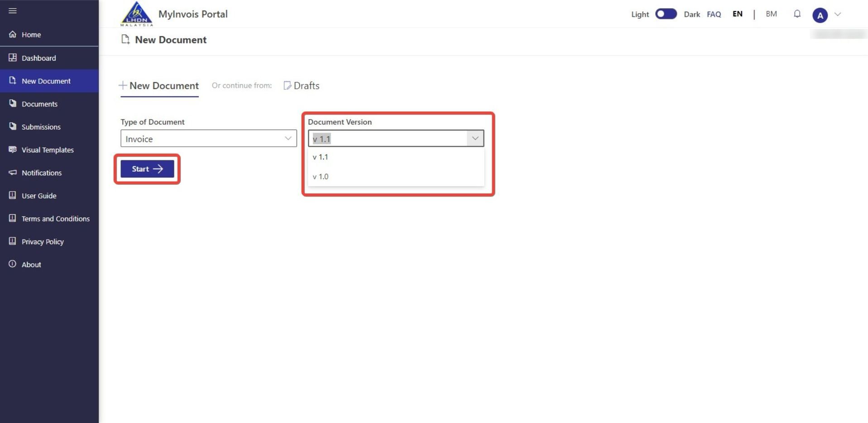Screen dimensions: 868x423
Task: Click the About info circle icon
Action: pyautogui.click(x=13, y=264)
